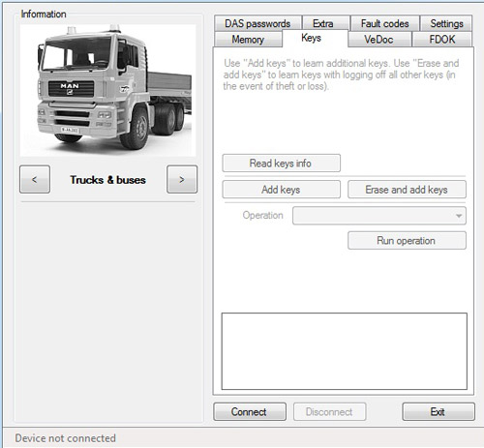This screenshot has width=484, height=448.
Task: Switch to the DAS passwords tab
Action: pyautogui.click(x=257, y=23)
